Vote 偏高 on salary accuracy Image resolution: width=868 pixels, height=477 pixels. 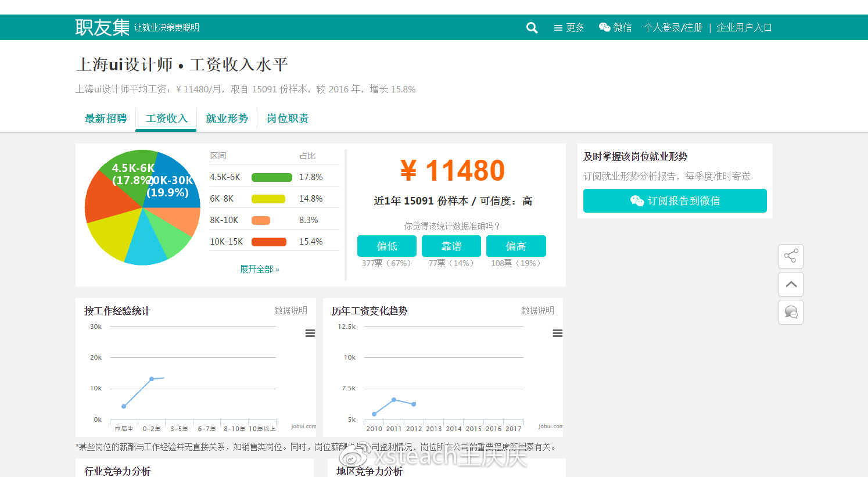tap(516, 246)
